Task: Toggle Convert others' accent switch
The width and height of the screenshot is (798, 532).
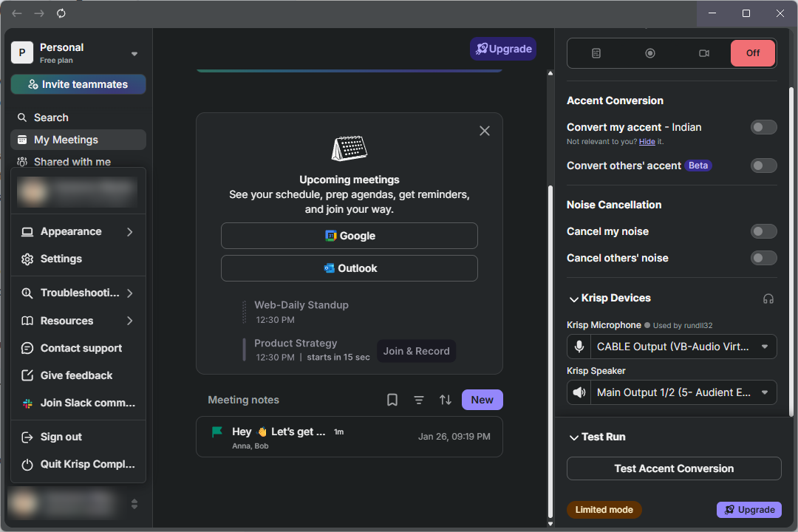Action: tap(763, 166)
